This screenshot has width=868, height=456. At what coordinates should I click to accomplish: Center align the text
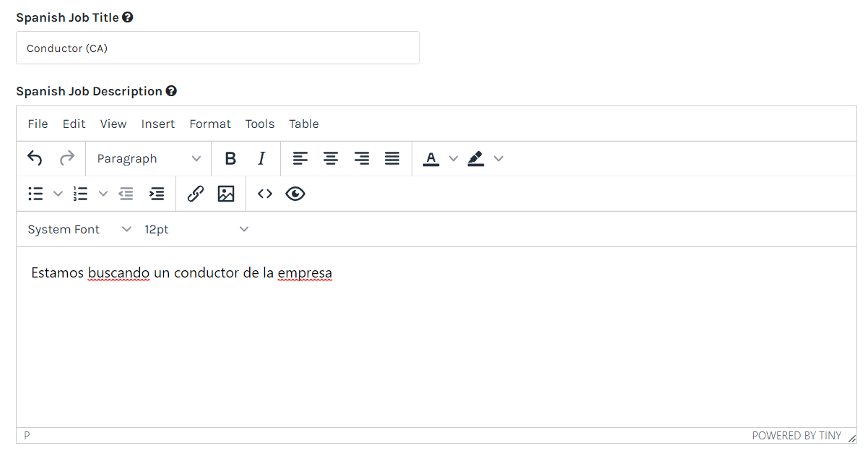331,158
